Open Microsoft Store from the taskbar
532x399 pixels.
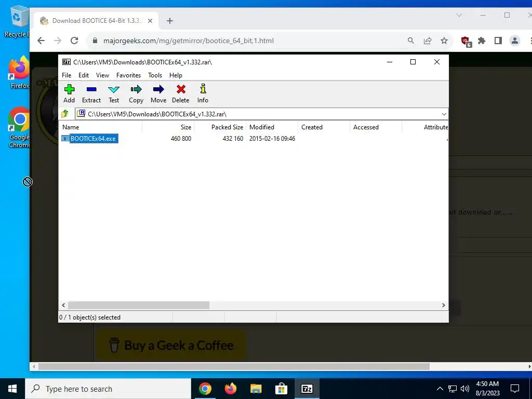pos(281,389)
